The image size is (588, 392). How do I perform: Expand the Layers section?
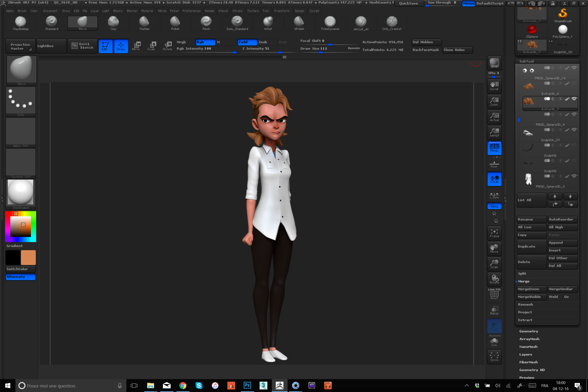[x=525, y=355]
